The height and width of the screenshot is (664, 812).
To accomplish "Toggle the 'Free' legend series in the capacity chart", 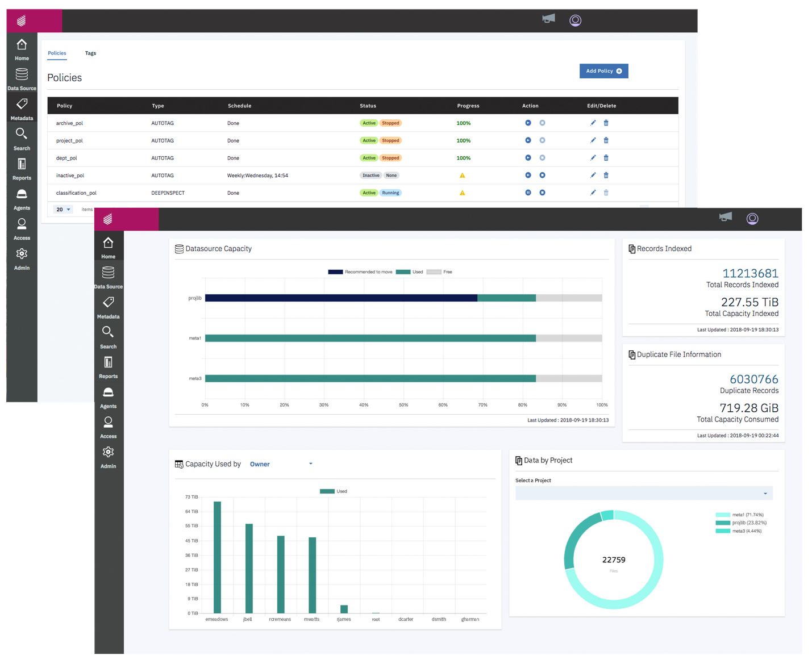I will click(x=440, y=272).
